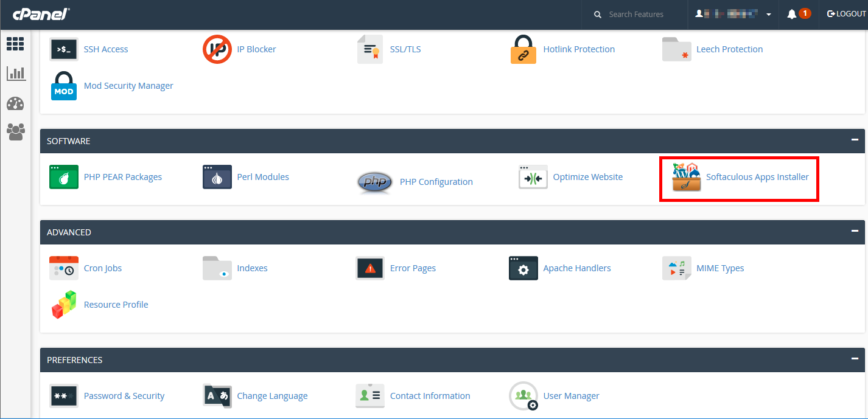Open the Cron Jobs calendar icon
The height and width of the screenshot is (419, 868).
pos(64,268)
